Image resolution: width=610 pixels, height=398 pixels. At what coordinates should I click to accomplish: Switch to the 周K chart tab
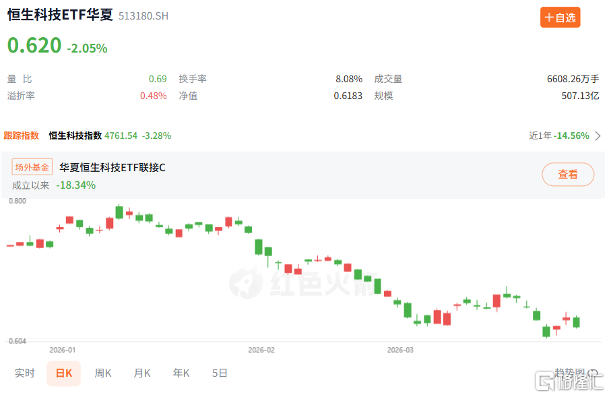tap(103, 373)
